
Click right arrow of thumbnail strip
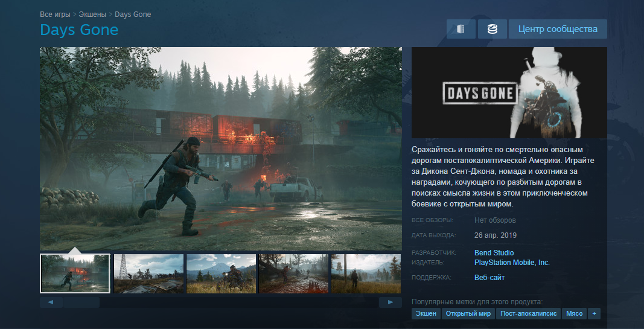[390, 302]
